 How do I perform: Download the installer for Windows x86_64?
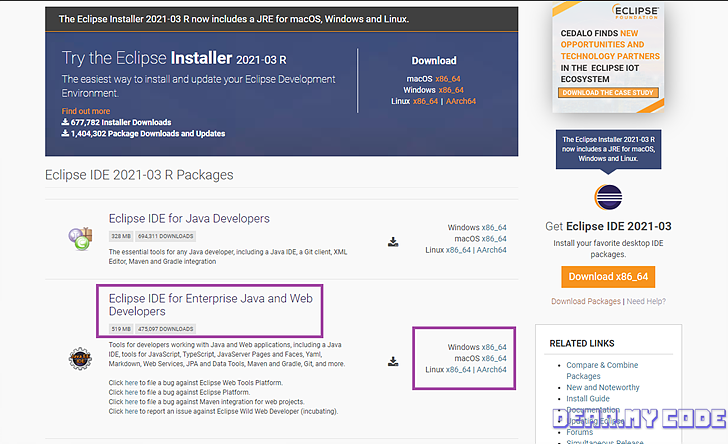pos(451,90)
